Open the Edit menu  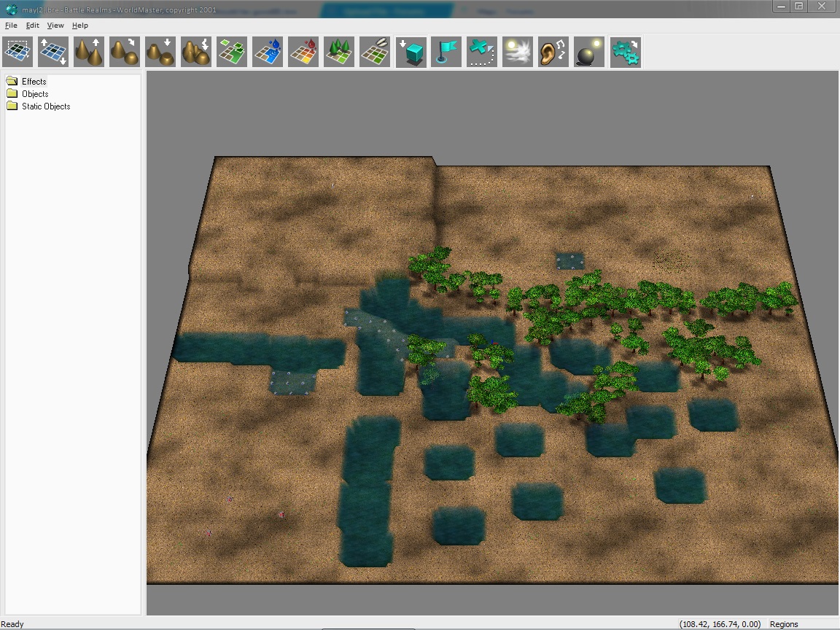33,26
